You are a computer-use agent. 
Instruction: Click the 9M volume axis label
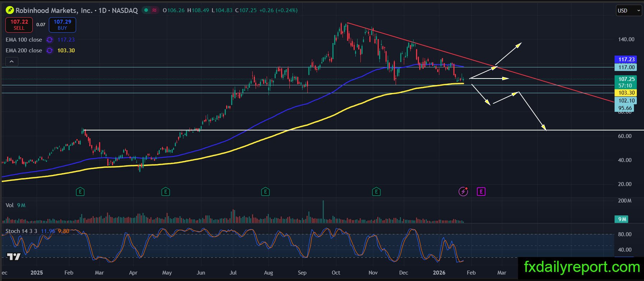(x=622, y=219)
